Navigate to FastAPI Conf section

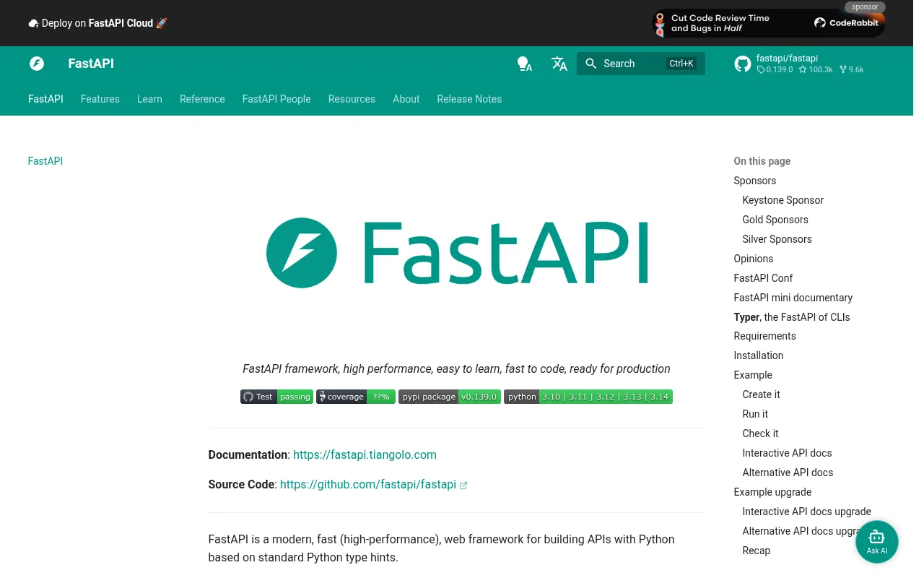point(764,278)
